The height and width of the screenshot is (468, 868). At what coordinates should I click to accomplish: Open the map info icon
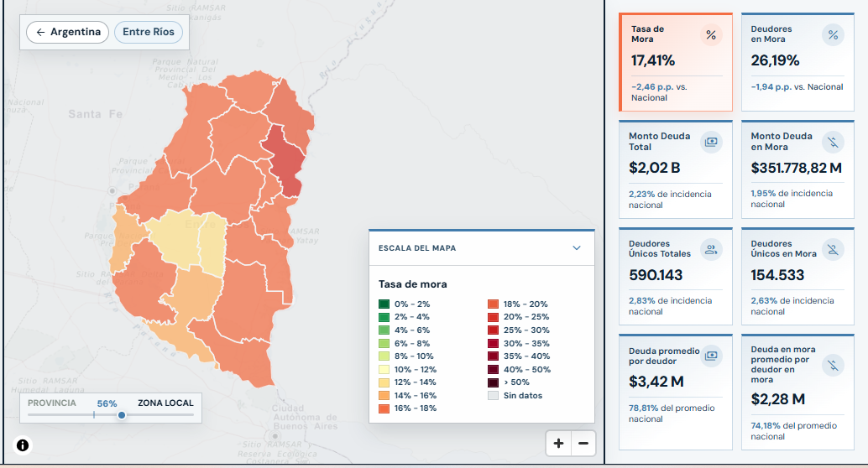click(x=23, y=445)
